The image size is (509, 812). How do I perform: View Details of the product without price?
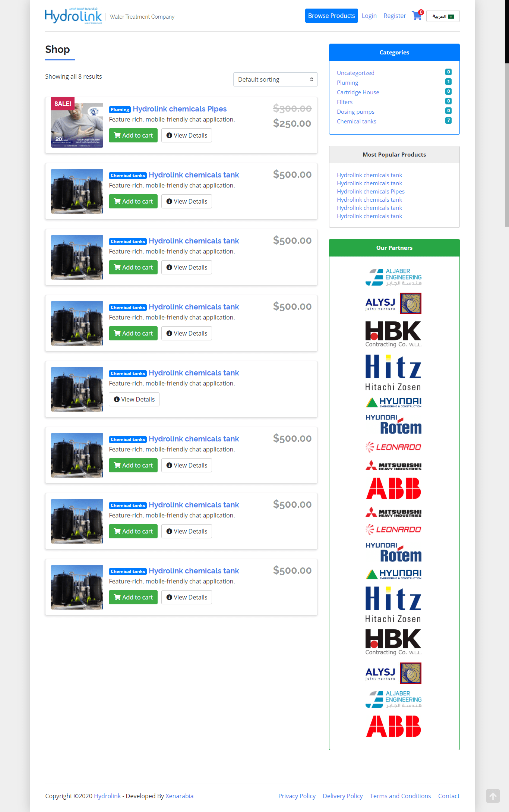[x=134, y=399]
